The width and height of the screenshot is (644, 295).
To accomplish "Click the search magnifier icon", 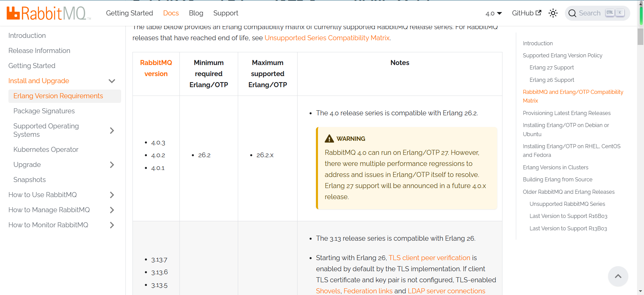I will [572, 13].
